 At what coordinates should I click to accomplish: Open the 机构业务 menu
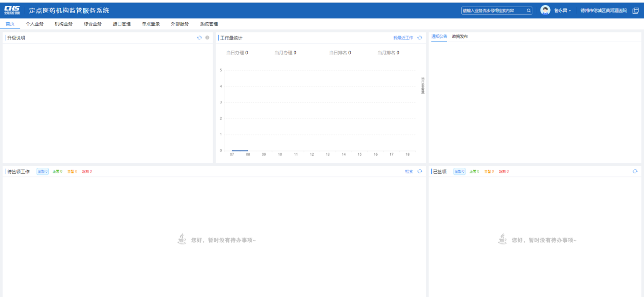pyautogui.click(x=63, y=24)
